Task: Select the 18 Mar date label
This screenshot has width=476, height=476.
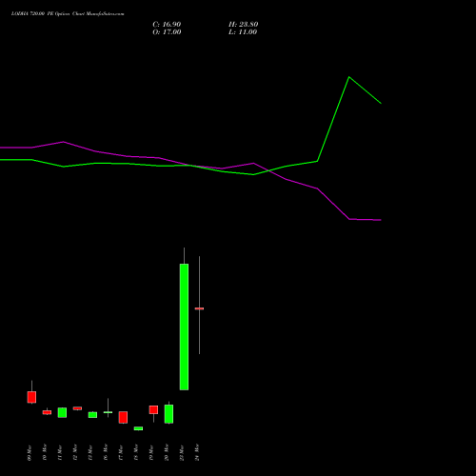Action: point(136,452)
